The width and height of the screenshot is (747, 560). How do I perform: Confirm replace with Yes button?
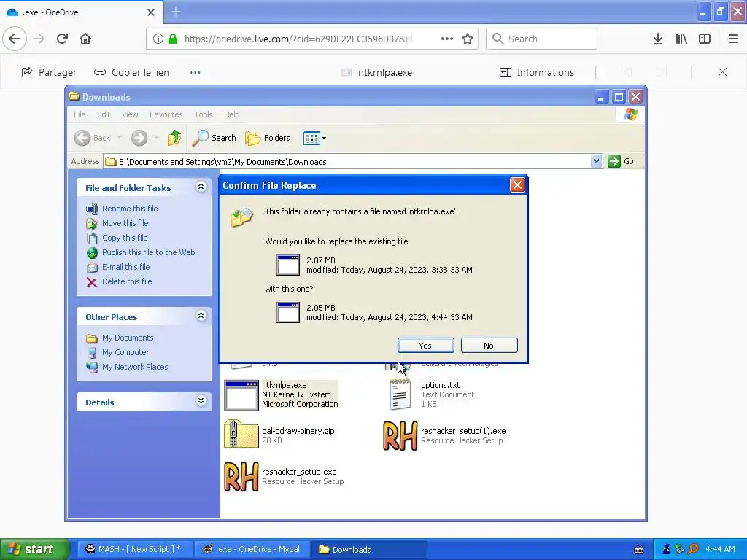click(x=425, y=346)
